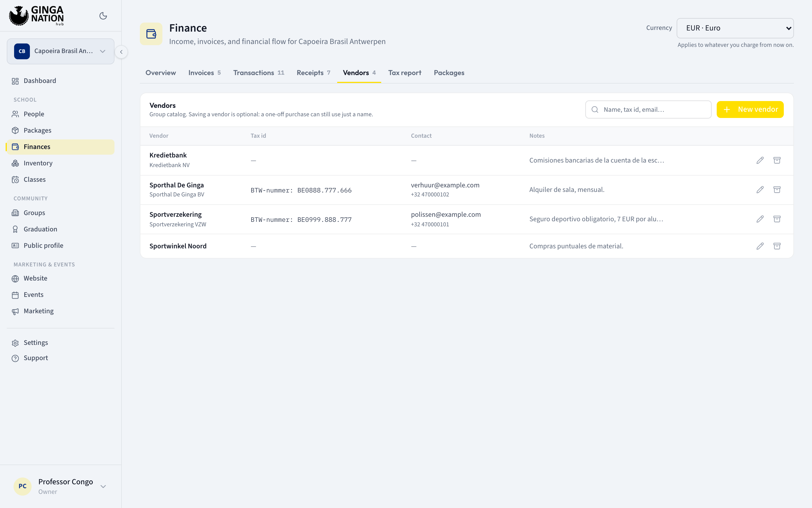Open Inventory in sidebar

[x=60, y=163]
